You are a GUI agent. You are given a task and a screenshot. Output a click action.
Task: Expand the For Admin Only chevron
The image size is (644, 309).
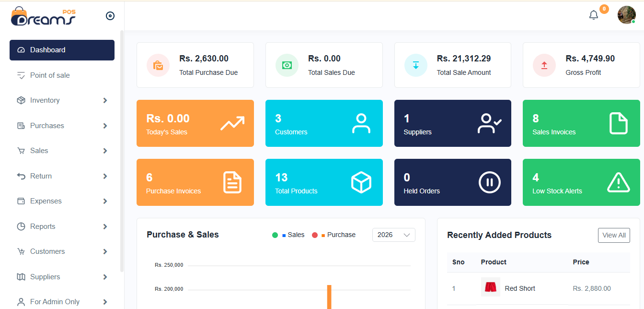[105, 302]
